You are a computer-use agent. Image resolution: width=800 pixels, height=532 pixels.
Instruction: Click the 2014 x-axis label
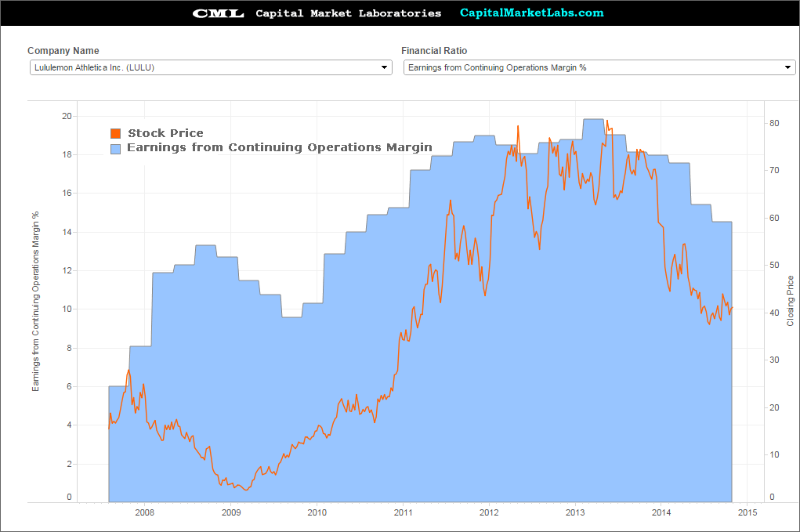[661, 512]
